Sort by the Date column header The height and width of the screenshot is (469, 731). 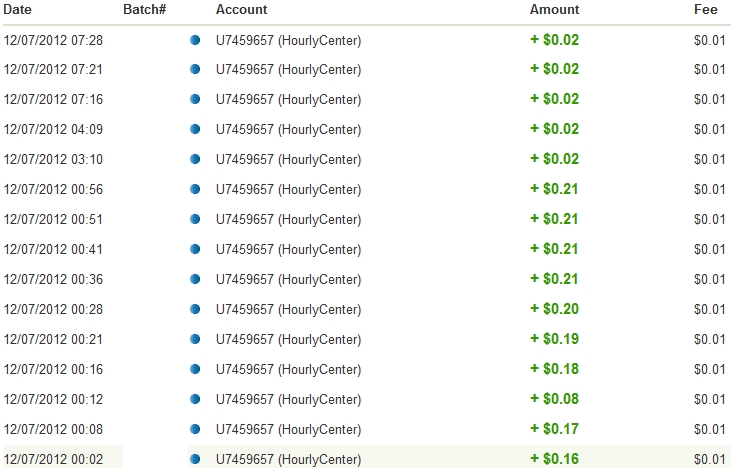tap(18, 9)
